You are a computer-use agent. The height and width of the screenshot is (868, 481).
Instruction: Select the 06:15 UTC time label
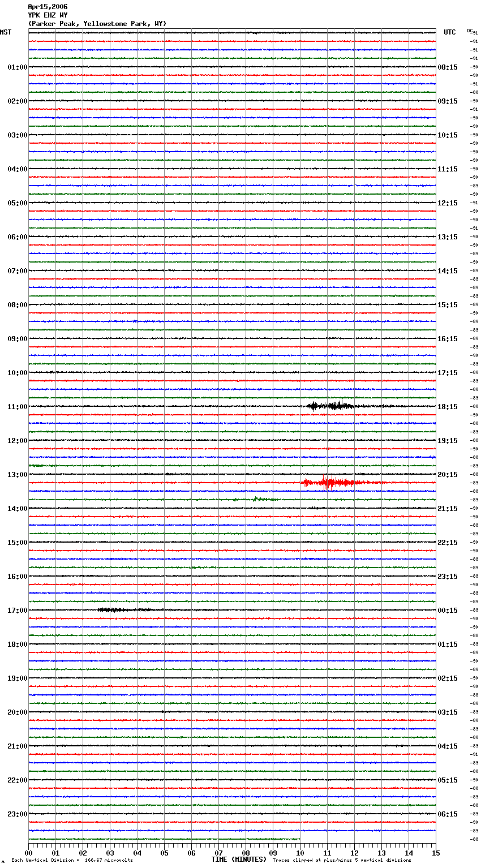click(448, 814)
